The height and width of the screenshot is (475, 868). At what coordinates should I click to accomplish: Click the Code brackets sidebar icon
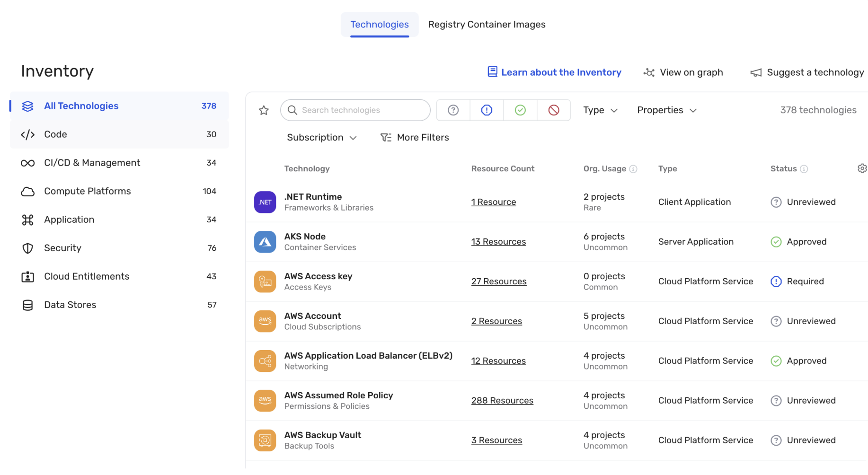[x=28, y=134]
